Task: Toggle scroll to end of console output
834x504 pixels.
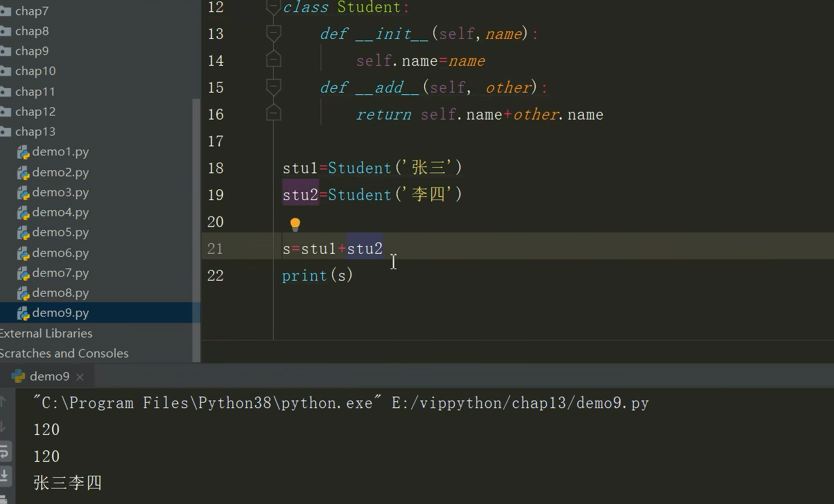Action: (4, 475)
